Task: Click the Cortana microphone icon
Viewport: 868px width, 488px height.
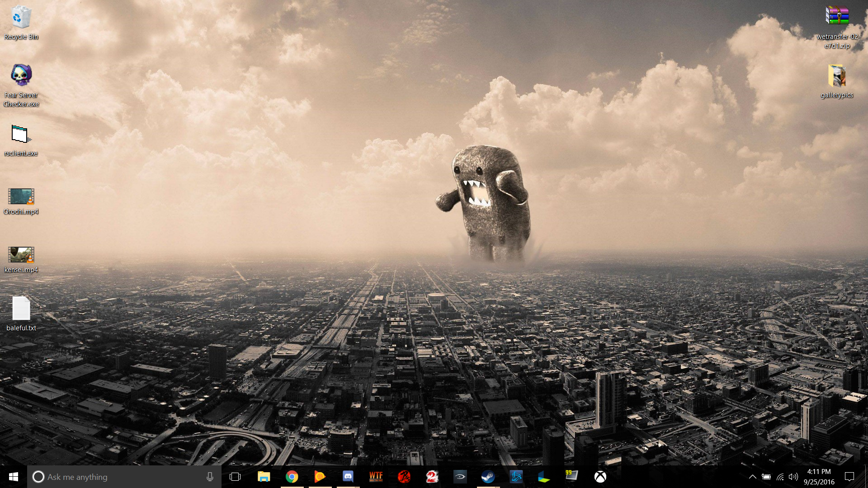Action: pos(210,477)
